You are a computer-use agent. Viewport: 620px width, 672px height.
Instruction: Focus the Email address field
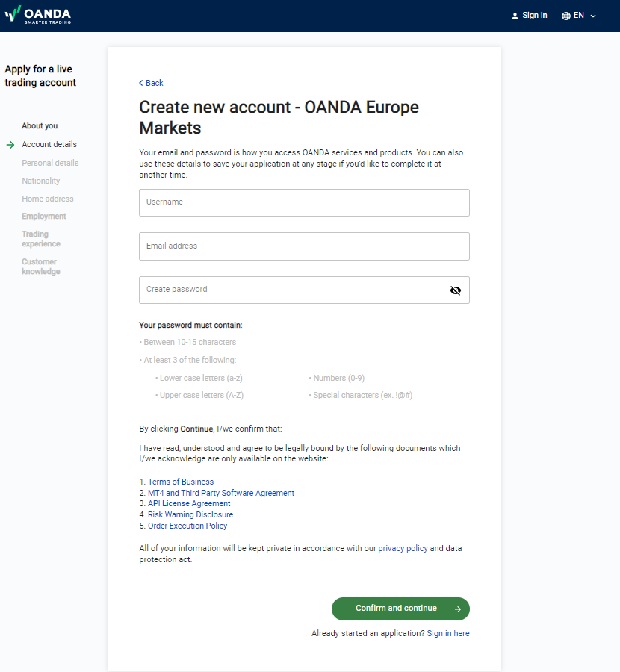(x=304, y=246)
